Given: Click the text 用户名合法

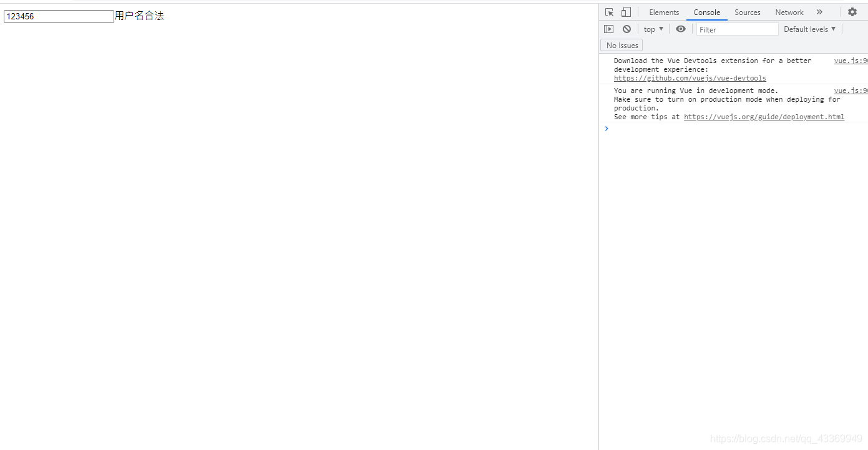Looking at the screenshot, I should [x=139, y=16].
